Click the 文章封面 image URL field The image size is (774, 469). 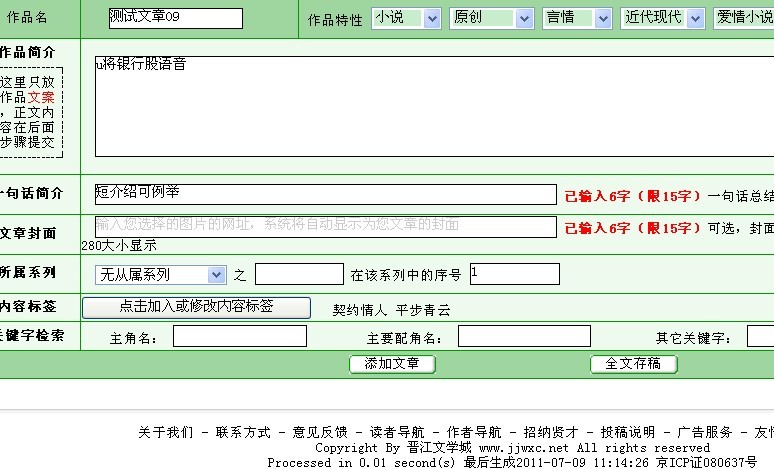pyautogui.click(x=325, y=226)
